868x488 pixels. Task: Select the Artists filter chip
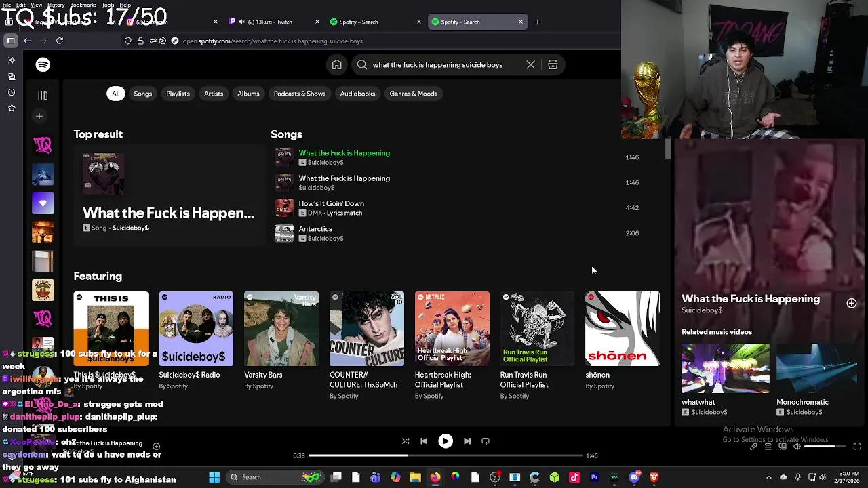pyautogui.click(x=214, y=94)
